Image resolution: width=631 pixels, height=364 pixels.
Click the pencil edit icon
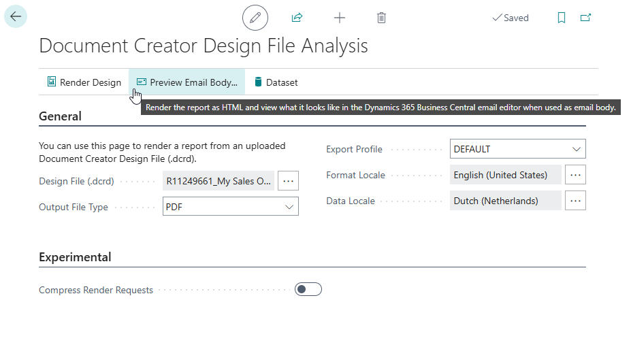point(255,18)
